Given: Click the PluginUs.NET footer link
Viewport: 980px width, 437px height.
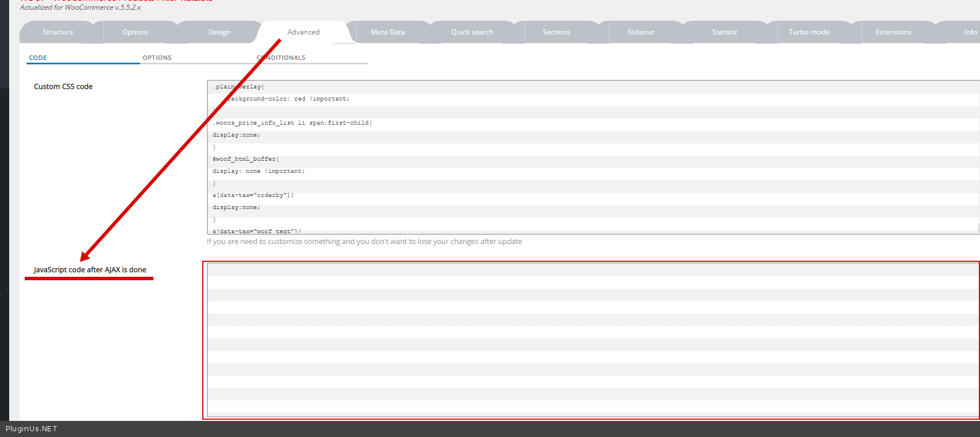Looking at the screenshot, I should coord(32,429).
